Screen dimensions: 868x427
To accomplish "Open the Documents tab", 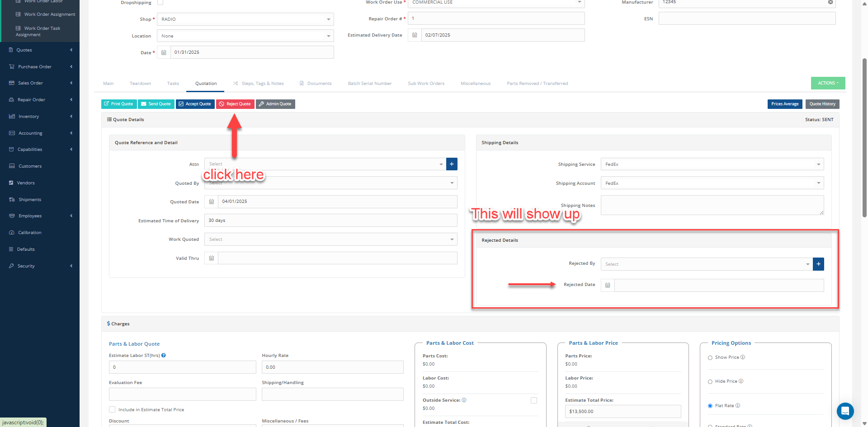I will click(319, 84).
